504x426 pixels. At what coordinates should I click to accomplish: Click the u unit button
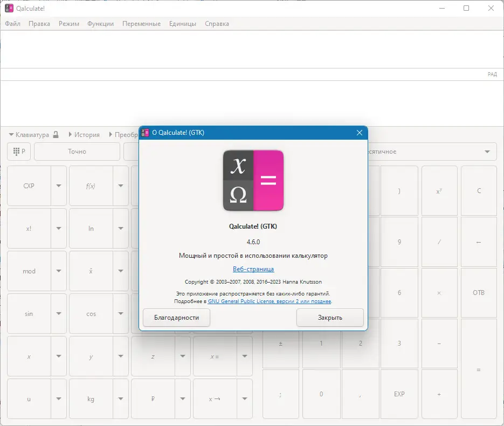tap(29, 399)
